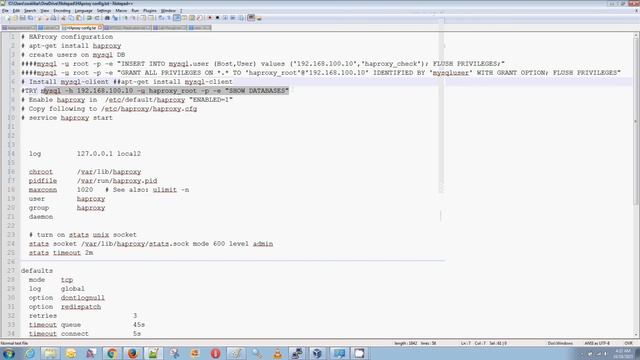Open the Edit menu
This screenshot has height=360, width=640.
(x=16, y=11)
